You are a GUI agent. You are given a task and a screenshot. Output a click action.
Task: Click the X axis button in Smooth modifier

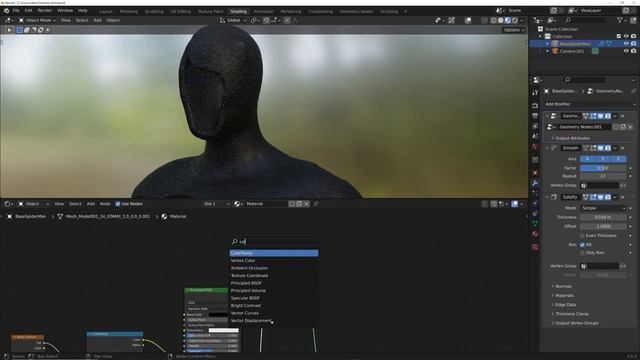[x=587, y=159]
